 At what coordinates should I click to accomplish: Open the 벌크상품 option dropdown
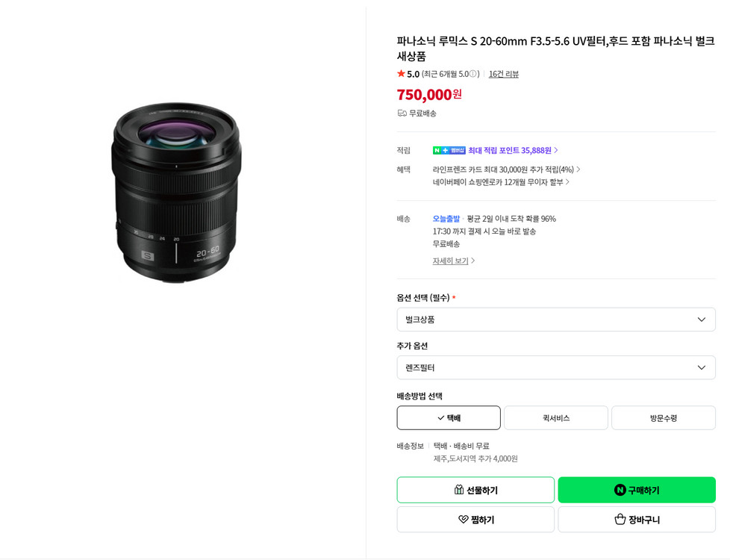555,319
